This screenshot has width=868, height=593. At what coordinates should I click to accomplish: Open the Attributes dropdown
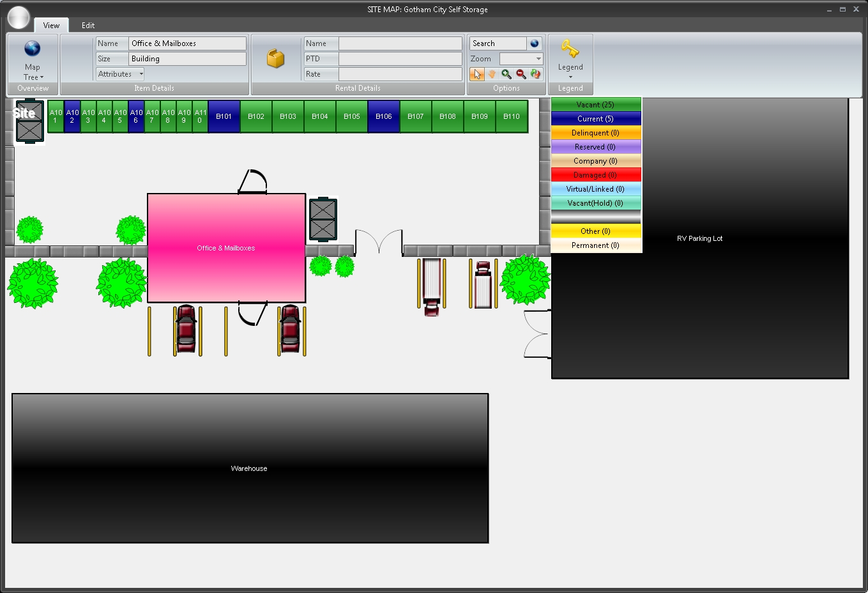tap(119, 73)
